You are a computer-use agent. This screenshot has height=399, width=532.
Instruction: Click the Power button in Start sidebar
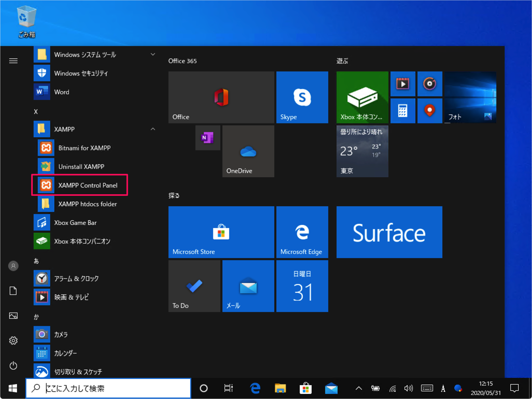coord(13,365)
